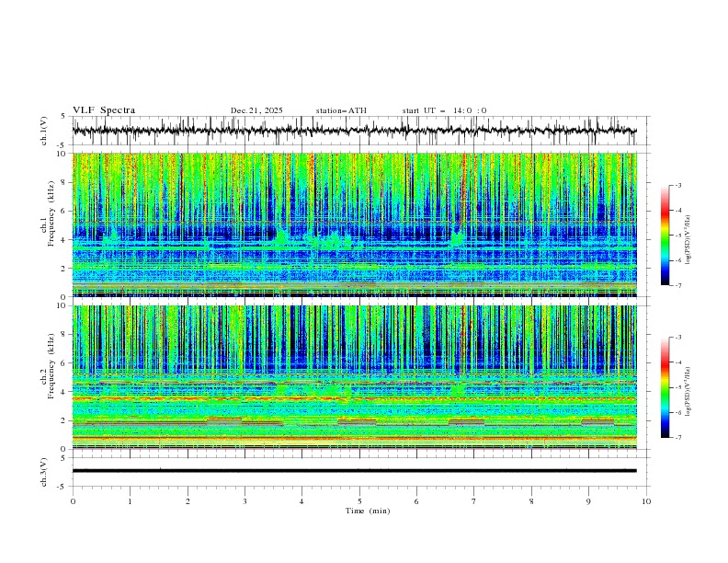Click inside the ch.2 spectrogram panel
Screen dimensions: 728x563
point(354,377)
